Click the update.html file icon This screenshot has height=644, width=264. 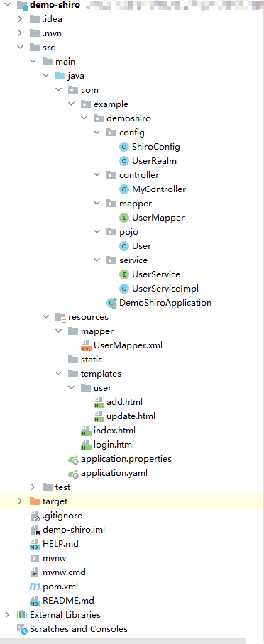coord(99,416)
